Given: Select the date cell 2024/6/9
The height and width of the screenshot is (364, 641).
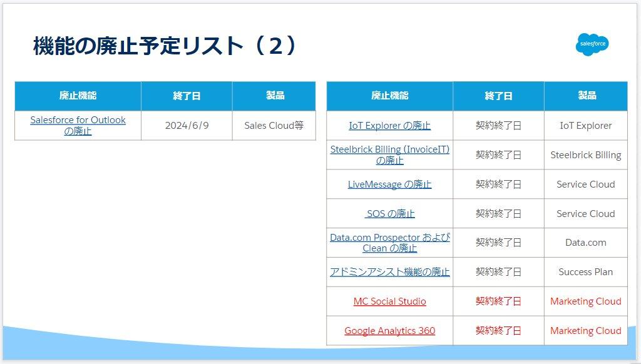Looking at the screenshot, I should coord(187,126).
